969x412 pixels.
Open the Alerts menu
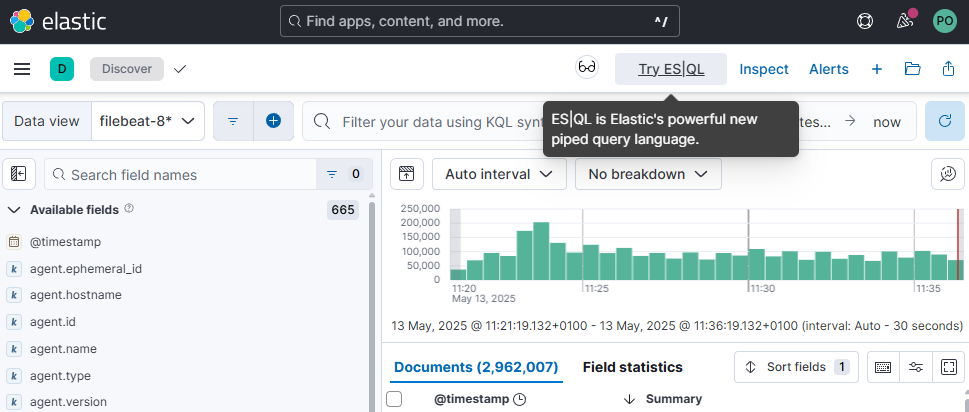pyautogui.click(x=829, y=69)
